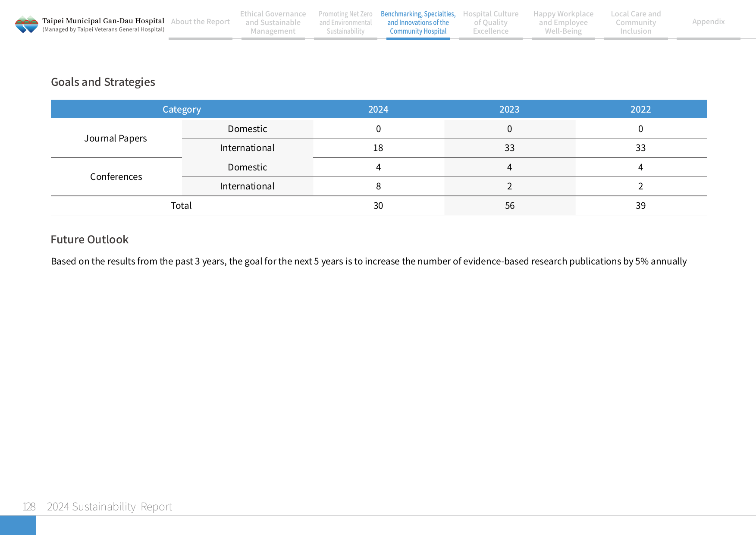Select Conferences Domestic value for 2023

pos(509,167)
